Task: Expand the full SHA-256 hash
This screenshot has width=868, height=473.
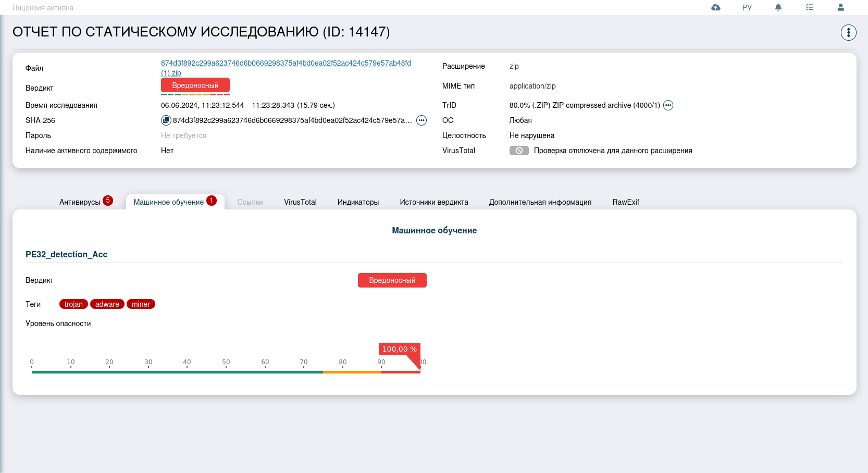Action: click(421, 120)
